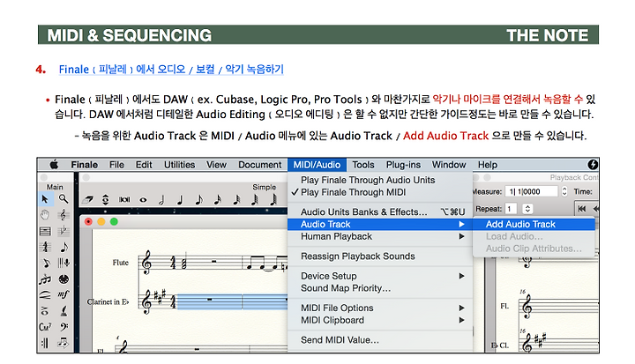Select the Staff tool with treble clef
Image resolution: width=635 pixels, height=364 pixels.
pos(63,214)
